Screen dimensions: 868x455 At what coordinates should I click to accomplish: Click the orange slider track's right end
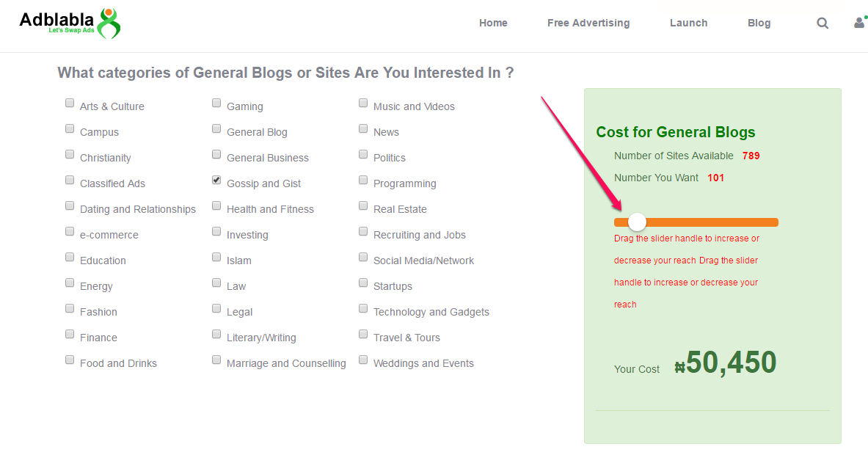coord(774,222)
